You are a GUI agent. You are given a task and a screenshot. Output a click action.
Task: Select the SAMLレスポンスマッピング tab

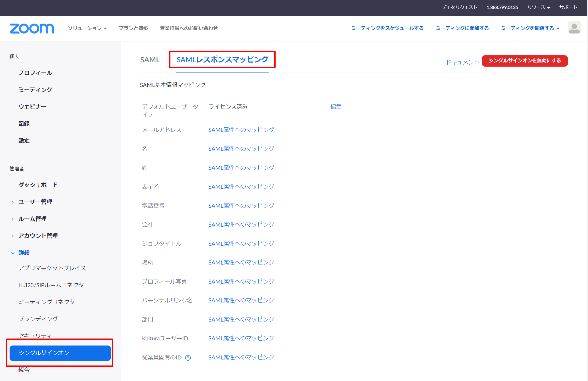[222, 60]
